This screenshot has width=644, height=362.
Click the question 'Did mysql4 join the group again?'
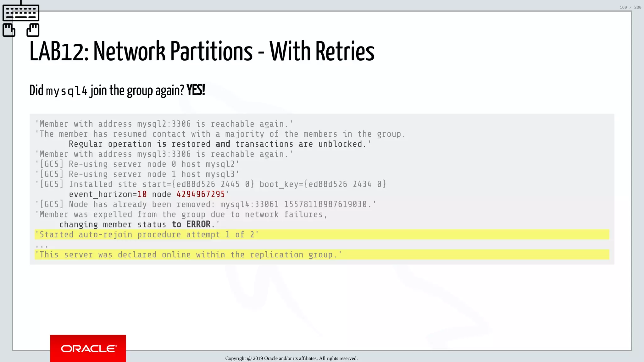click(x=107, y=90)
